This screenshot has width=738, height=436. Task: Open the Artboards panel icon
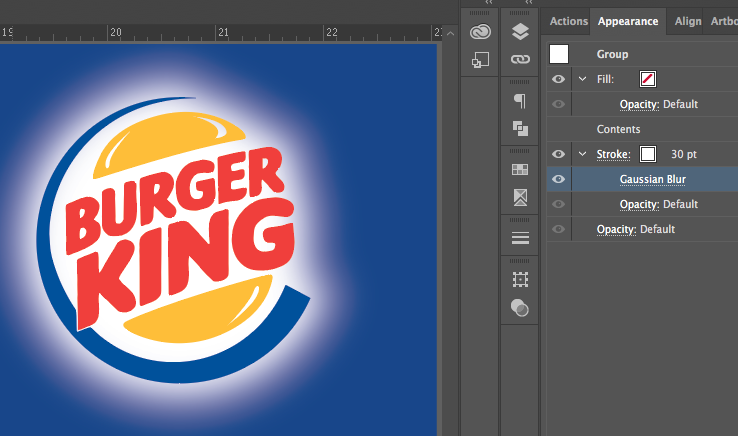[520, 280]
